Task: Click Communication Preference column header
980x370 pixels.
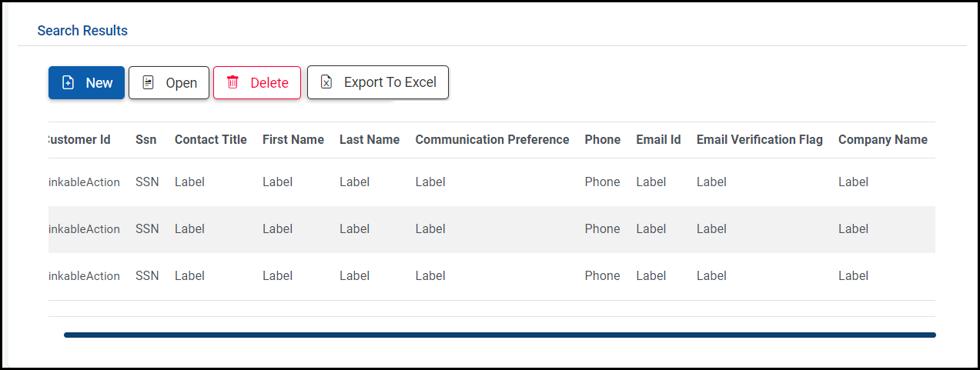Action: pyautogui.click(x=492, y=140)
